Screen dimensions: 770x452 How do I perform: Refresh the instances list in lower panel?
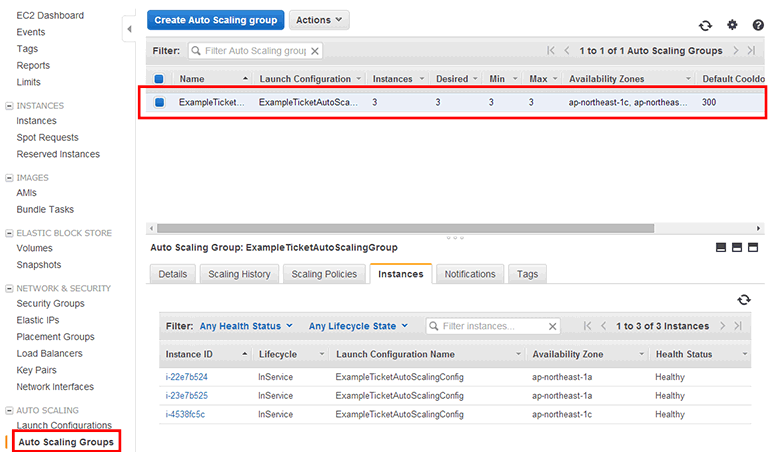(743, 300)
